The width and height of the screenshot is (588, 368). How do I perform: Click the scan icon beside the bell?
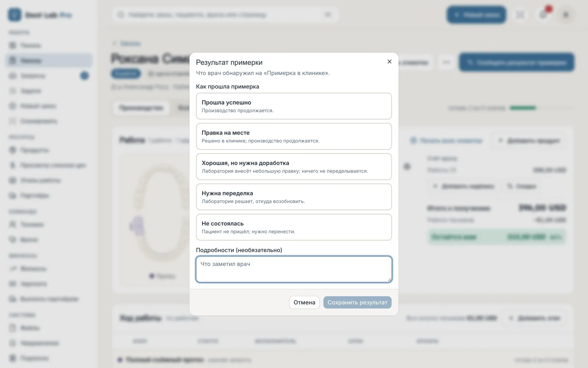coord(520,15)
